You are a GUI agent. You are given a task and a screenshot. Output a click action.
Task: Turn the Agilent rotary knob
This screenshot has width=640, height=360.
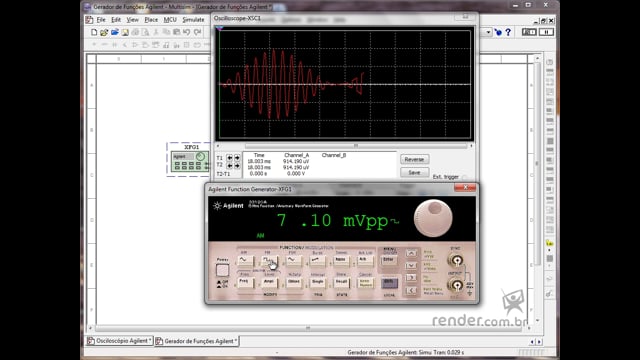[433, 218]
